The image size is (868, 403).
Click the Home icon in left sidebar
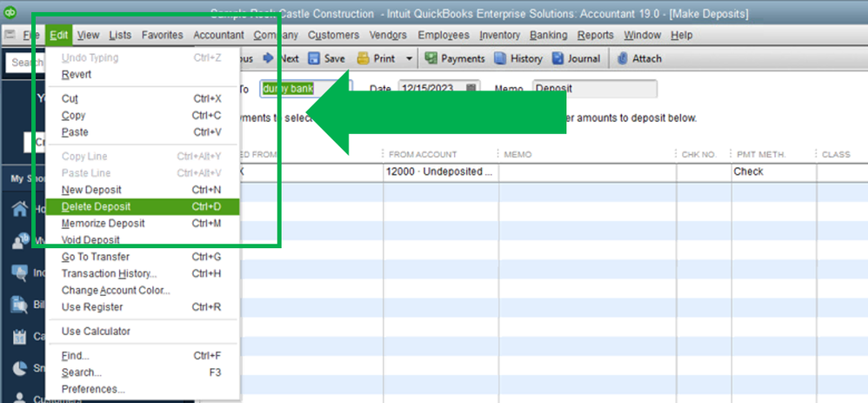(x=20, y=209)
